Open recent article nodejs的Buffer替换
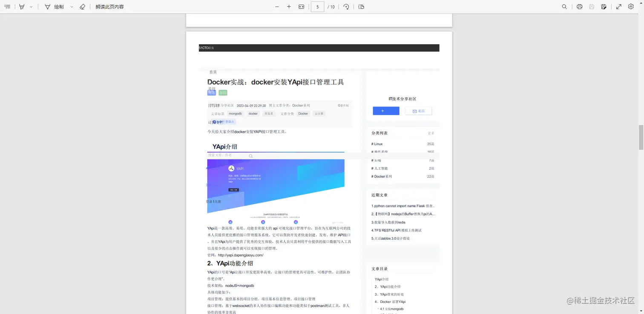This screenshot has height=314, width=644. (x=403, y=214)
